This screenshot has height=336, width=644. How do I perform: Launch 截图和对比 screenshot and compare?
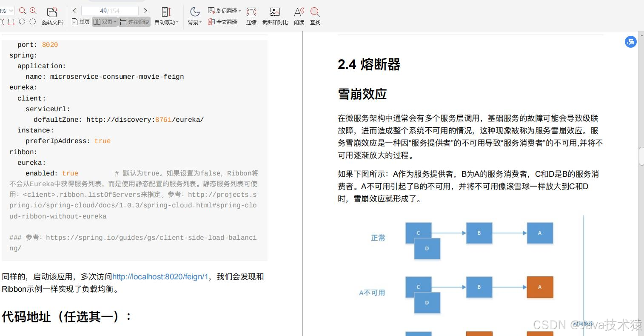tap(275, 16)
